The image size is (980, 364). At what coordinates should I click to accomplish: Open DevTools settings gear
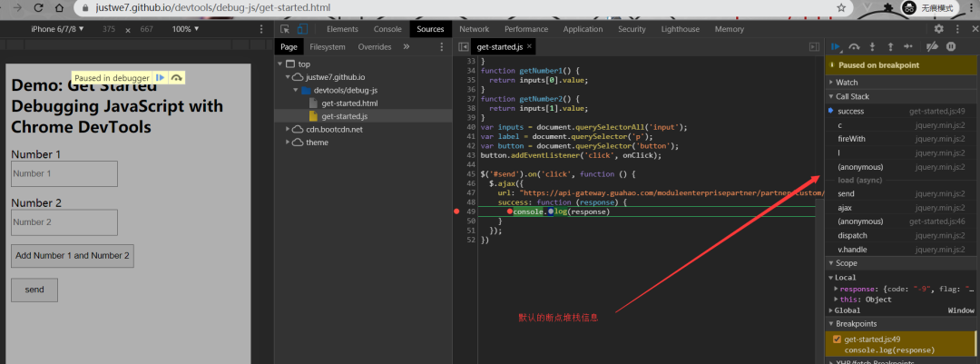tap(939, 29)
